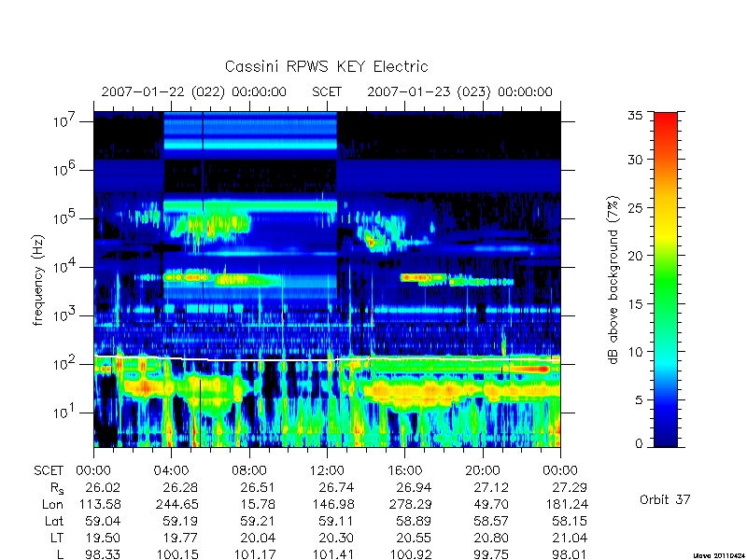Viewport: 747px width, 560px height.
Task: Click the LT value "20.04"
Action: (x=258, y=539)
